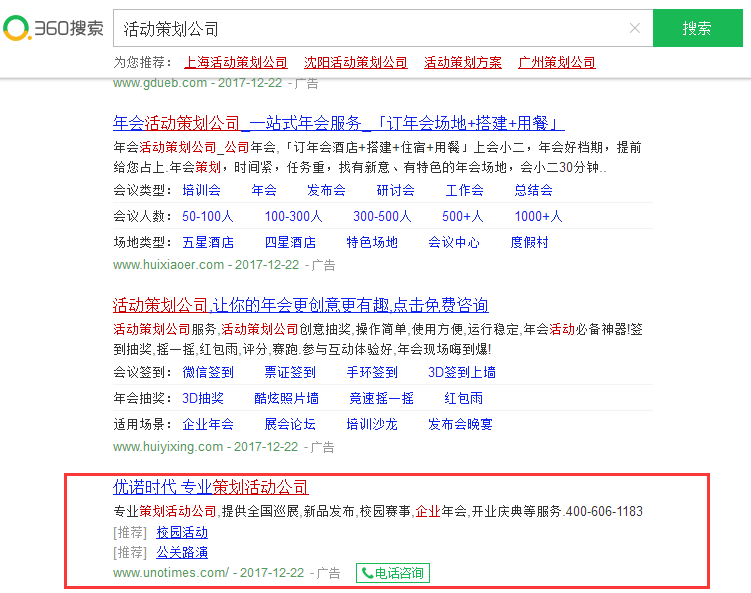Image resolution: width=751 pixels, height=593 pixels.
Task: Choose attendee count 100-300人
Action: (294, 217)
